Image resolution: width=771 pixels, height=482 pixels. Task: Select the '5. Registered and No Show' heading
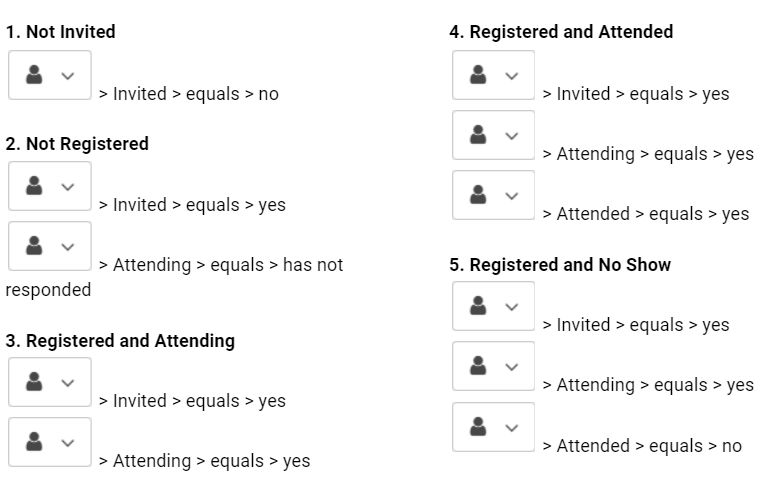coord(560,265)
